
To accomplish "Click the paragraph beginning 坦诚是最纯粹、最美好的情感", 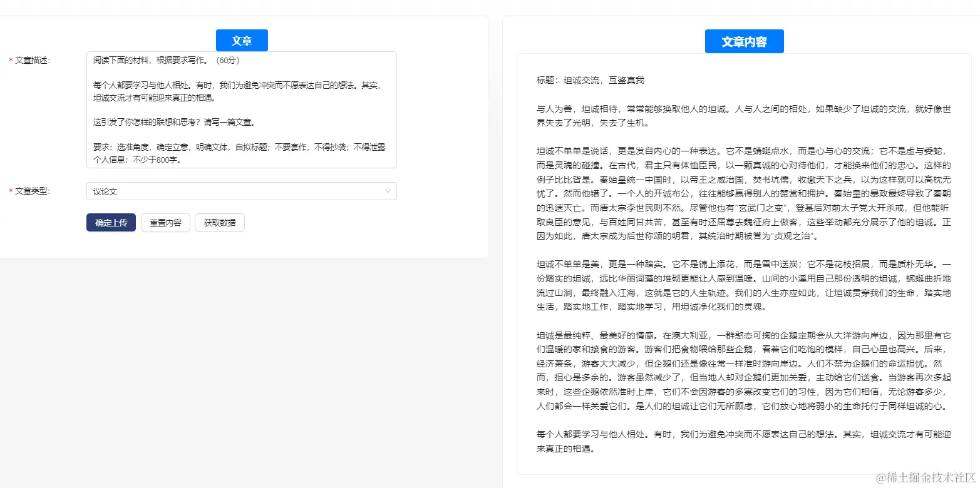I will [744, 371].
